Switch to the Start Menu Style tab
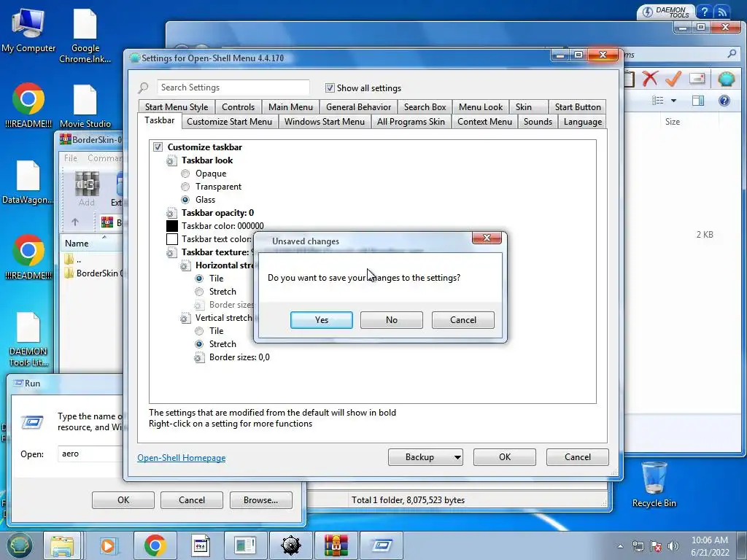The image size is (747, 560). point(177,107)
